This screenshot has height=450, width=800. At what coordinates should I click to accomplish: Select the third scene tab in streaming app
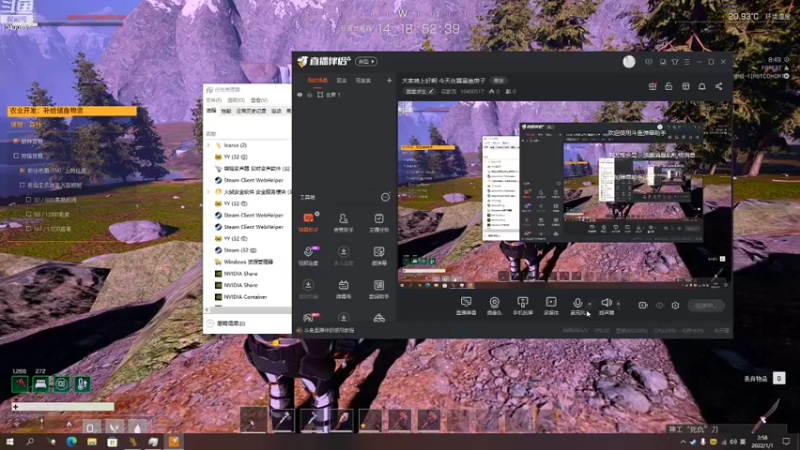pos(363,81)
